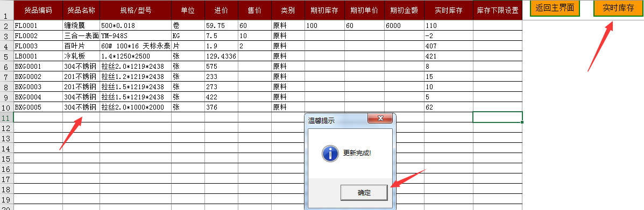Screen dimensions: 644x210
Task: Select the 售价 header cell
Action: [254, 10]
